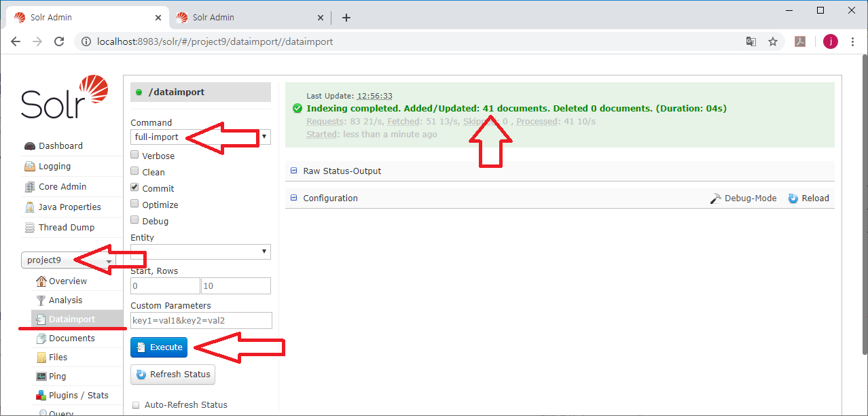
Task: Click the Java Properties icon
Action: [x=29, y=207]
